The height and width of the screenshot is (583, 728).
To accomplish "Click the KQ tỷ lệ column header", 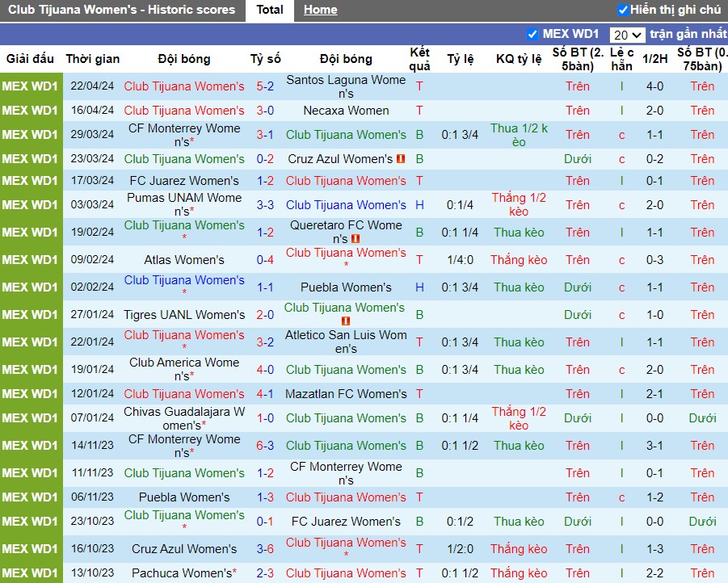I will (519, 59).
